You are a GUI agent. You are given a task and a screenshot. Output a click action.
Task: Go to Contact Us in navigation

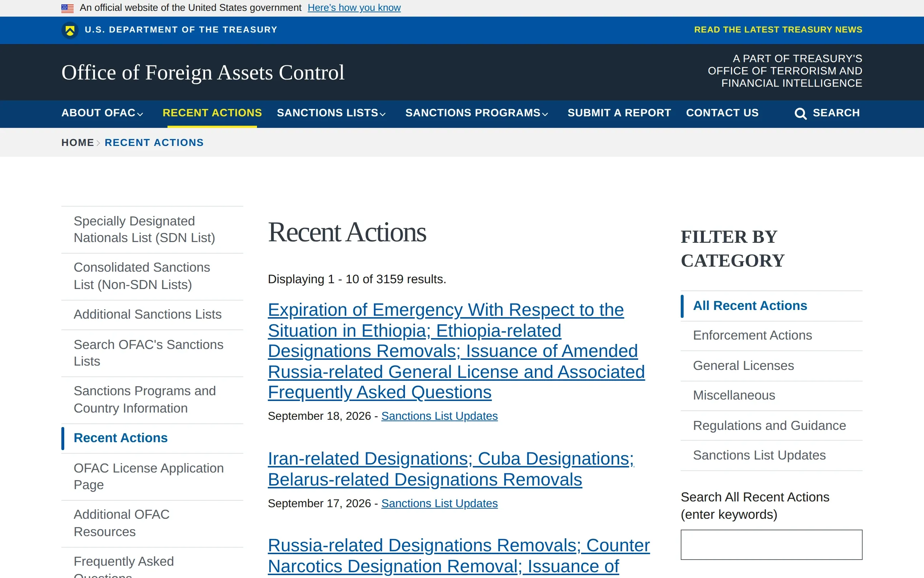722,113
